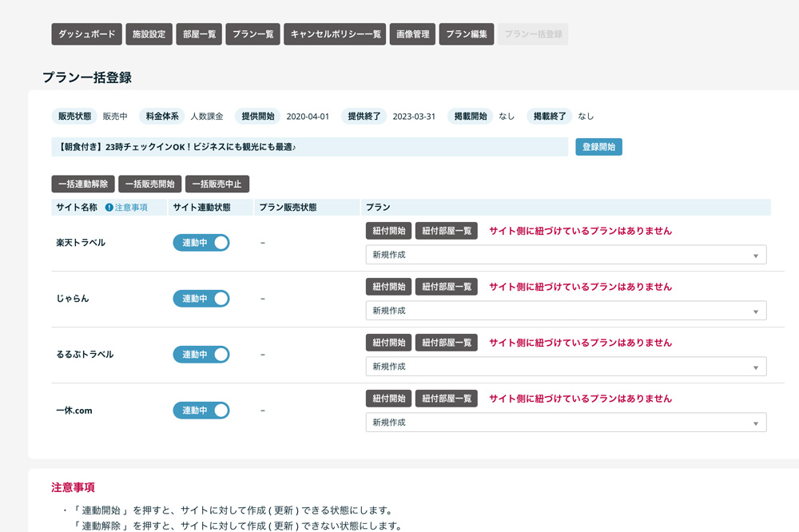This screenshot has height=532, width=799.
Task: Disable 連動中 switch for るるぶトラベル
Action: (201, 355)
